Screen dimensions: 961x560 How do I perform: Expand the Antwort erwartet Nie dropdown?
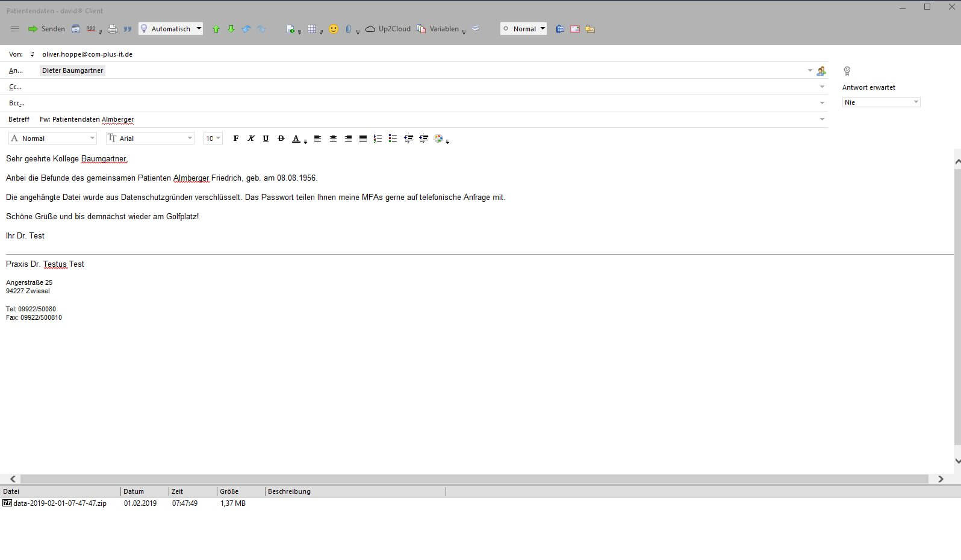pos(881,102)
